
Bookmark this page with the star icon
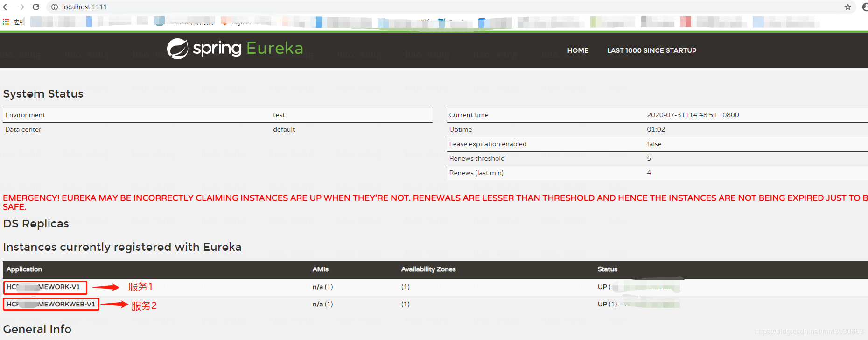coord(848,7)
